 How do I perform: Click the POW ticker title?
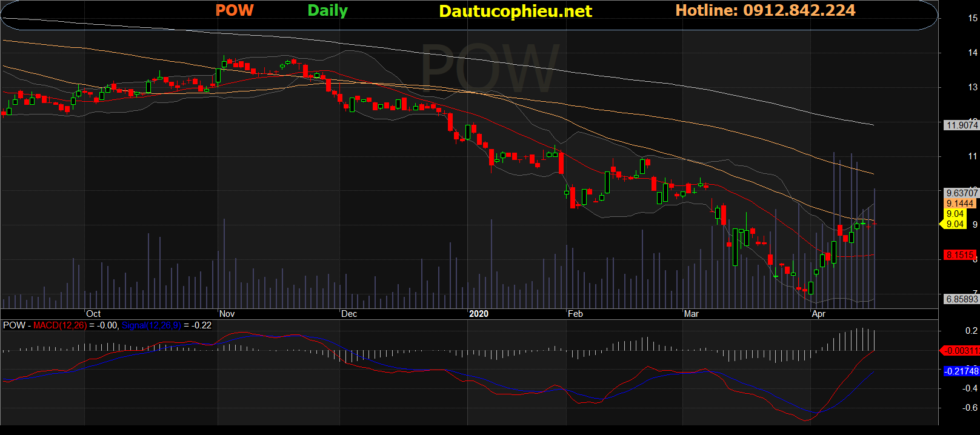[235, 10]
